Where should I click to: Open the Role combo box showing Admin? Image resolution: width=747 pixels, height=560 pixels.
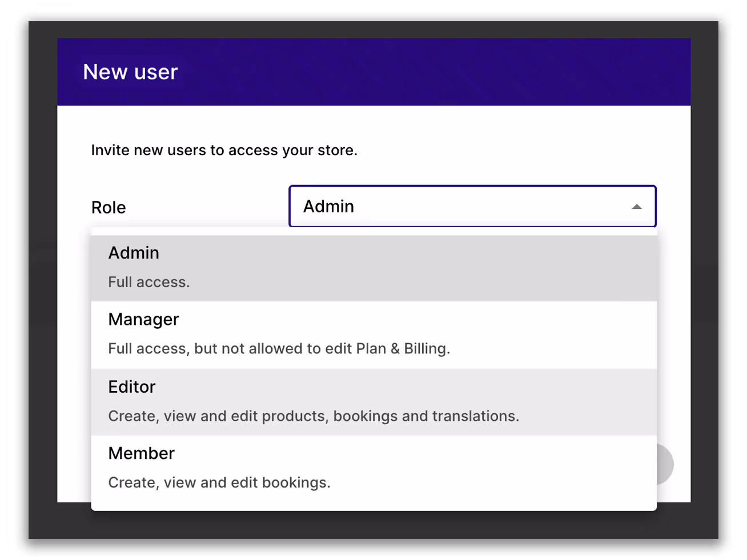[472, 206]
